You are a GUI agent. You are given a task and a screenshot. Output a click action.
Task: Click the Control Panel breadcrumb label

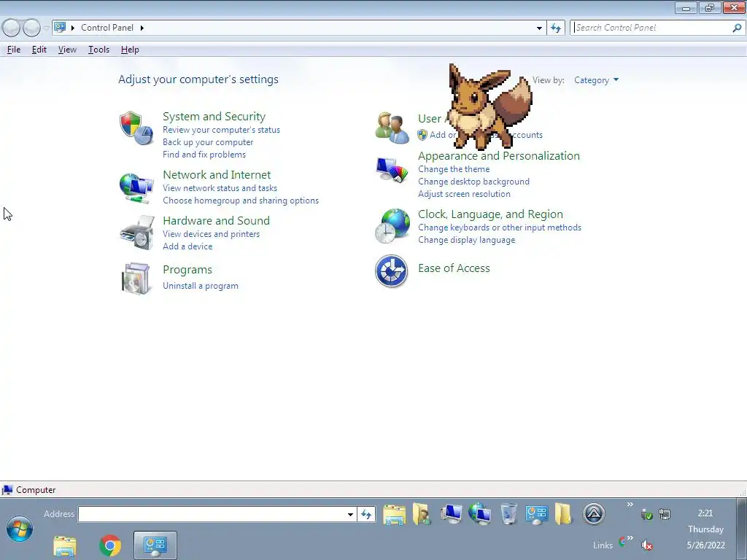click(107, 28)
